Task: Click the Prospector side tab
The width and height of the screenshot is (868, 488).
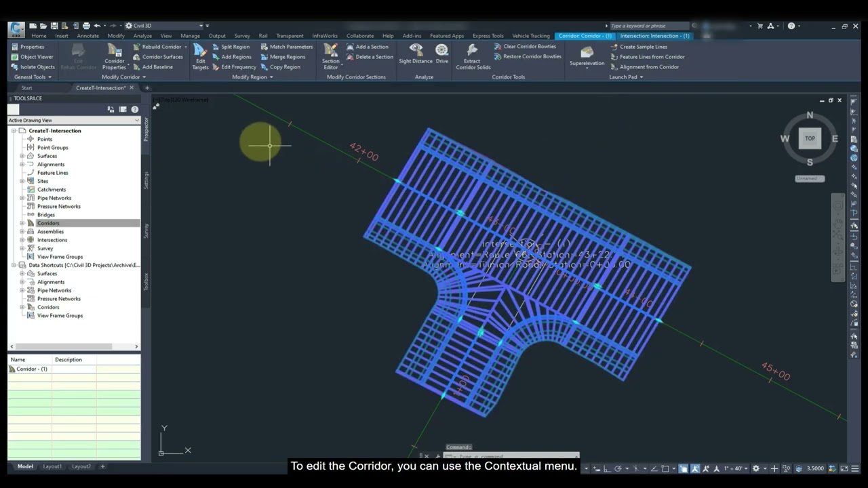Action: point(146,129)
